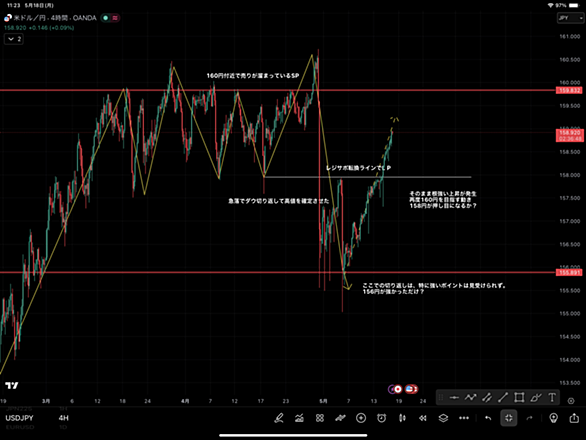This screenshot has height=440, width=586.
Task: Choose the rectangle shape tool
Action: (519, 397)
